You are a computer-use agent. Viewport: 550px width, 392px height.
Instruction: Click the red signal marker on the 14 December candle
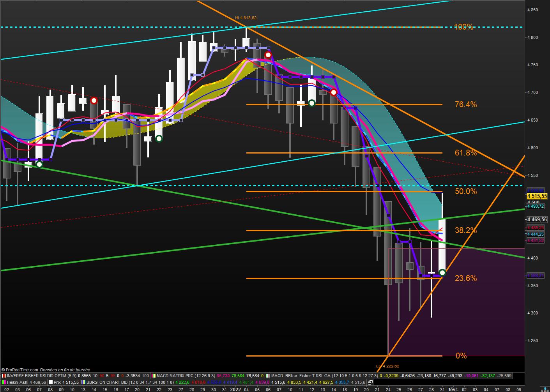point(94,101)
